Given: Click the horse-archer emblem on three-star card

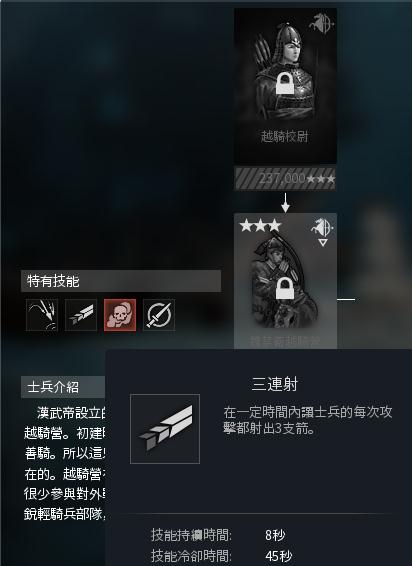Looking at the screenshot, I should click(322, 227).
